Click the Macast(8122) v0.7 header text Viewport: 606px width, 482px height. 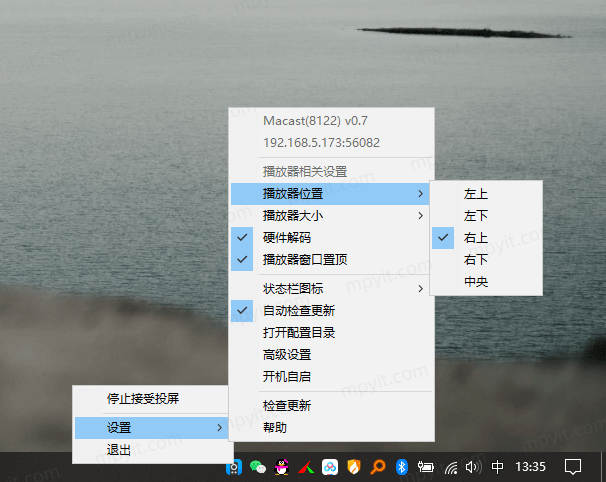315,121
